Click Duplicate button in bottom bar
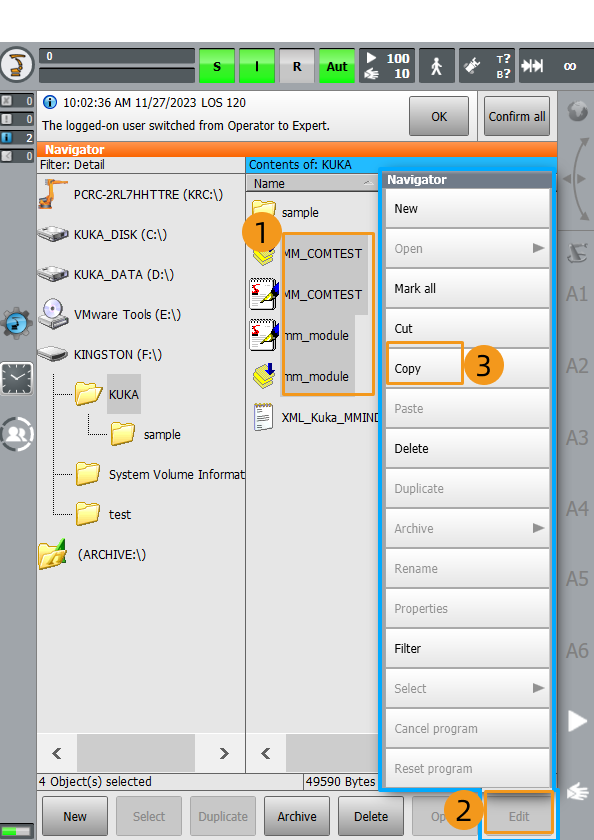The height and width of the screenshot is (840, 594). pos(223,816)
